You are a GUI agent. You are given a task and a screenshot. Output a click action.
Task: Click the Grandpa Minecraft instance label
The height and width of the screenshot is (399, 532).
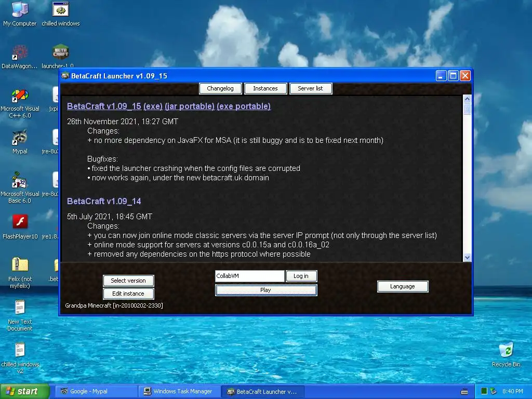pos(114,305)
